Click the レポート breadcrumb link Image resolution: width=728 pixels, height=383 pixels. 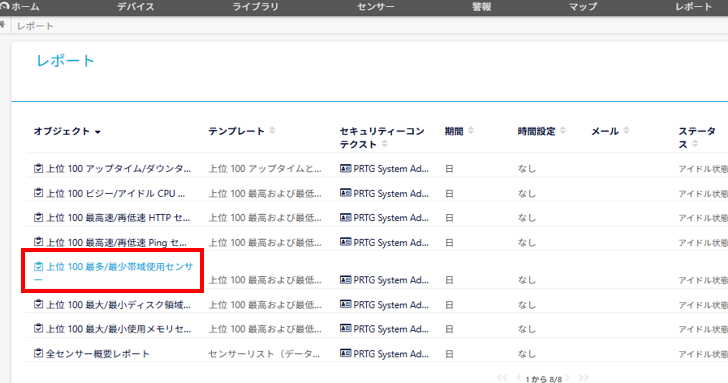(35, 26)
